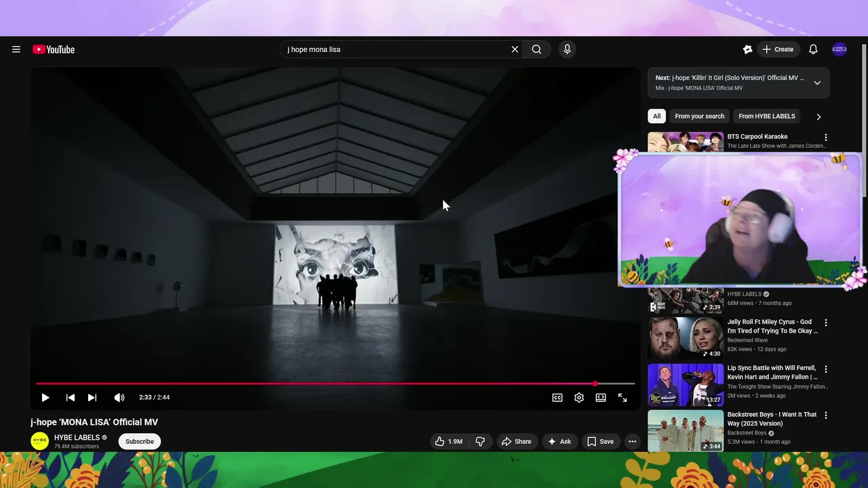Restart video with previous button

click(70, 398)
